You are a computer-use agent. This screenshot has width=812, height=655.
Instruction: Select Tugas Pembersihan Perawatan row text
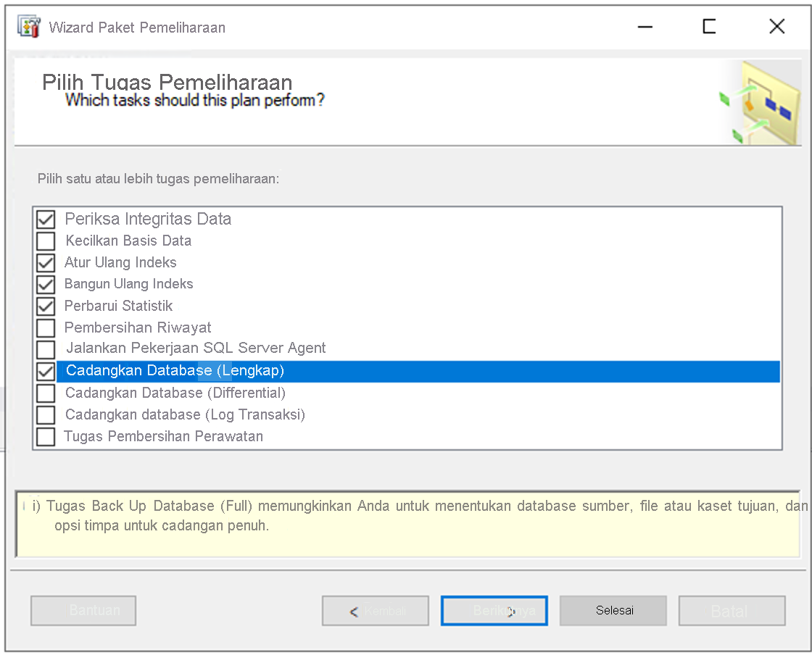[x=163, y=436]
